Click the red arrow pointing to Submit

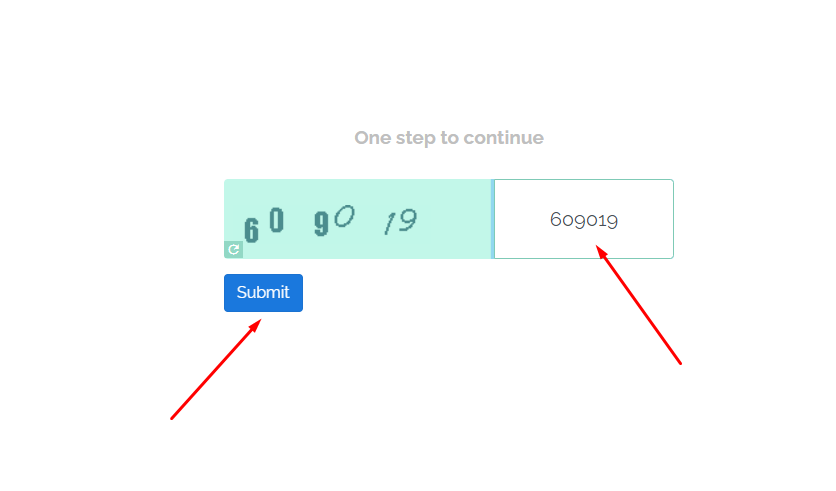pos(215,369)
